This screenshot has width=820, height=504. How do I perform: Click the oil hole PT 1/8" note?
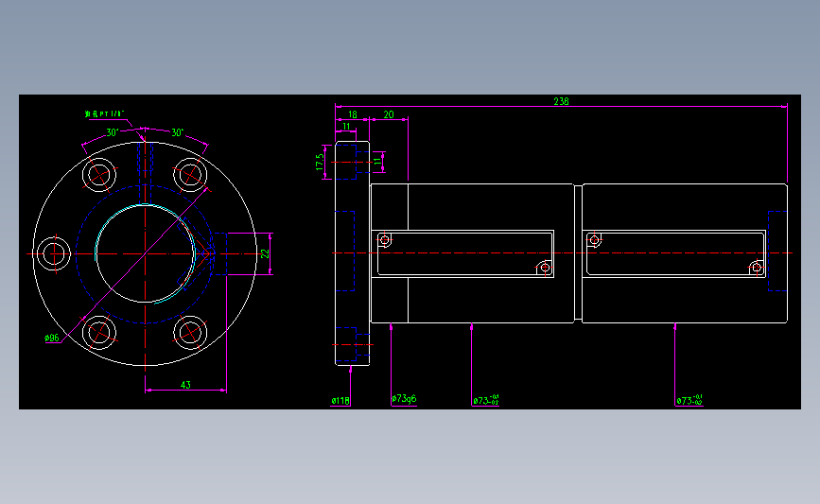[105, 113]
